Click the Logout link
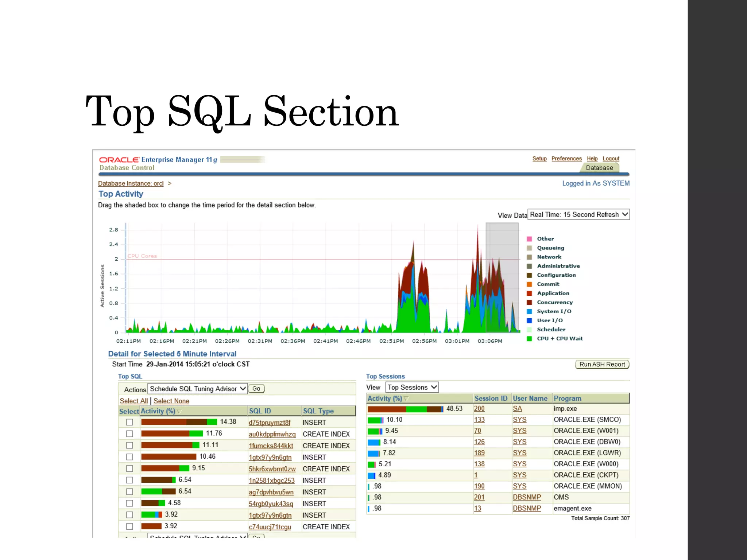 coord(611,158)
